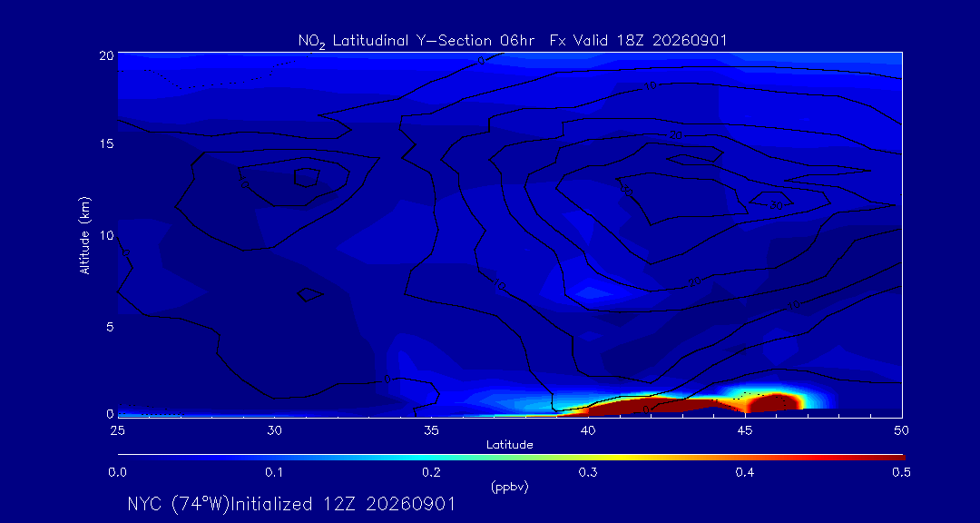The image size is (980, 523).
Task: Click the 0.3 colorbar tick label
Action: point(587,473)
